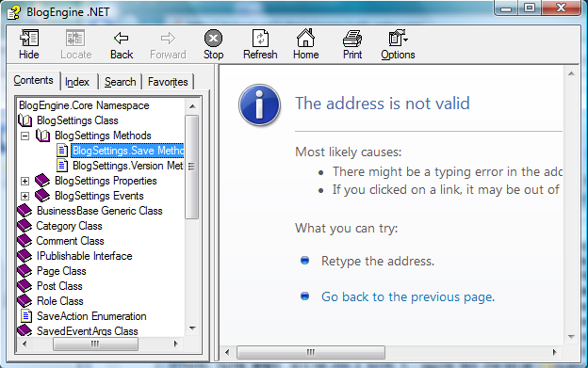Click the Hide toolbar button
Image resolution: width=588 pixels, height=368 pixels.
pos(29,44)
